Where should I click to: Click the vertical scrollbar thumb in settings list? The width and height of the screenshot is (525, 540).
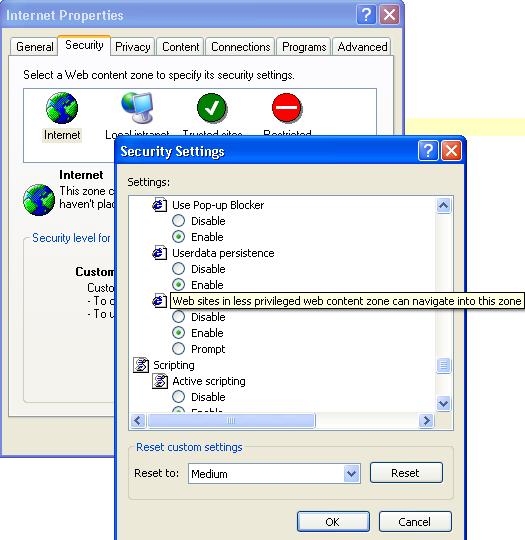click(x=443, y=365)
